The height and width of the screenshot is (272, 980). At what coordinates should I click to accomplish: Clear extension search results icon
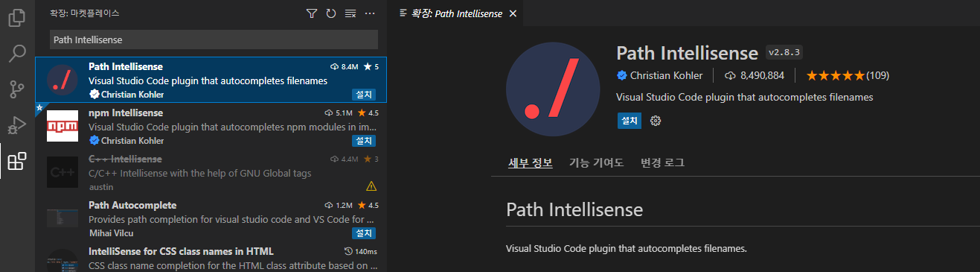350,13
